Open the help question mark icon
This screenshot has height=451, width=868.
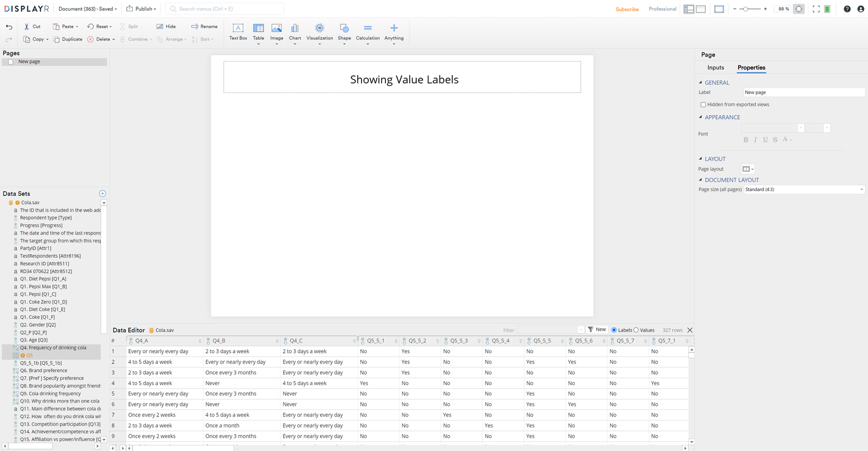pos(847,9)
